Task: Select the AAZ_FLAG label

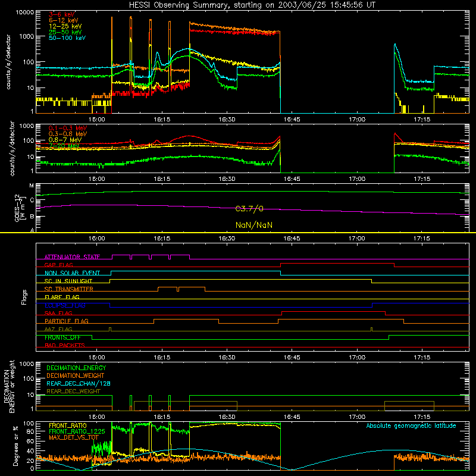Action: pos(58,329)
